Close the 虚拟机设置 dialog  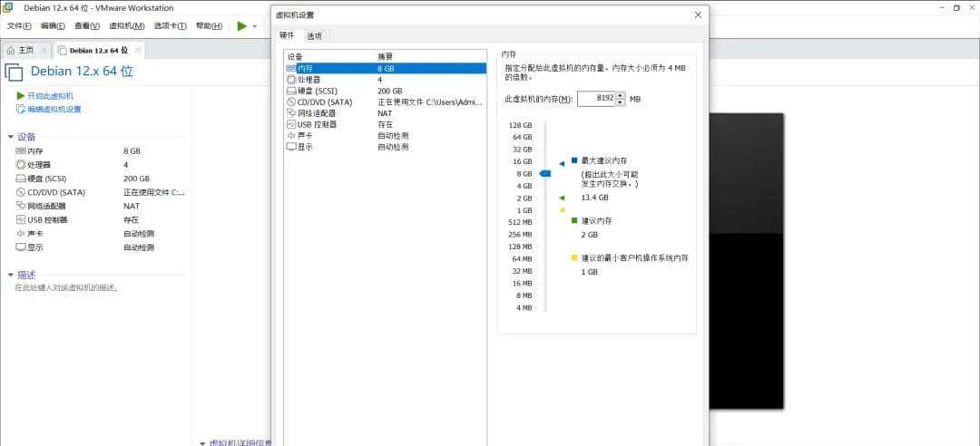(x=698, y=15)
